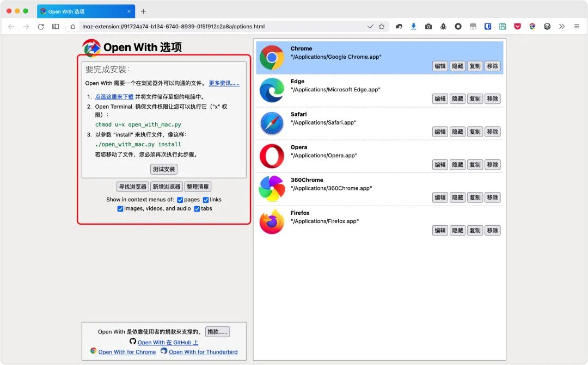Viewport: 588px width, 365px height.
Task: Click 移除 button for 360Chrome
Action: tap(492, 198)
